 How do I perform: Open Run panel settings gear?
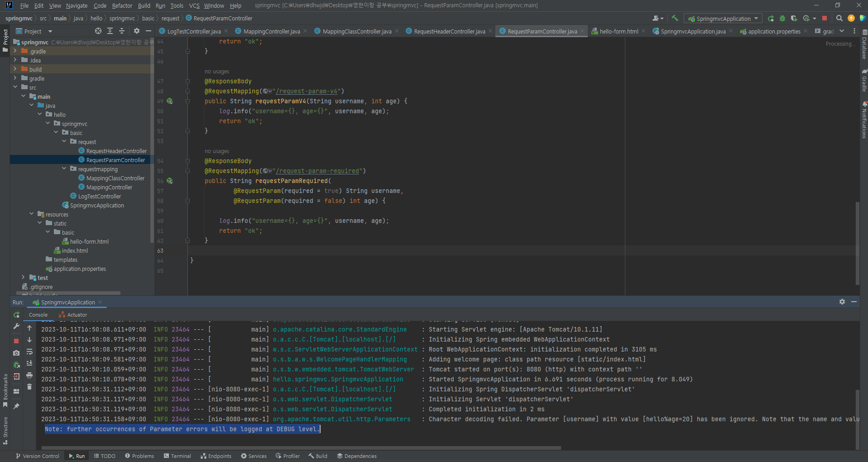tap(842, 302)
